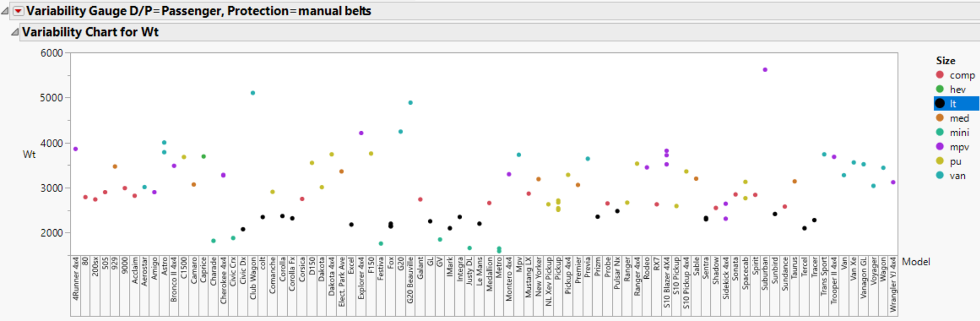980x321 pixels.
Task: Click the black lt legend marker
Action: 939,104
